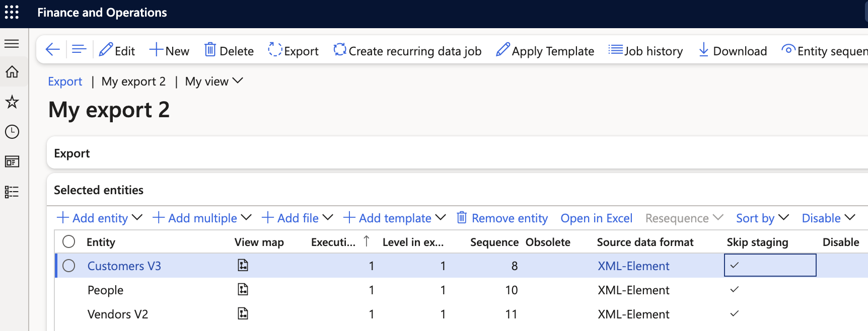Open Favorites star in the sidebar

point(12,102)
